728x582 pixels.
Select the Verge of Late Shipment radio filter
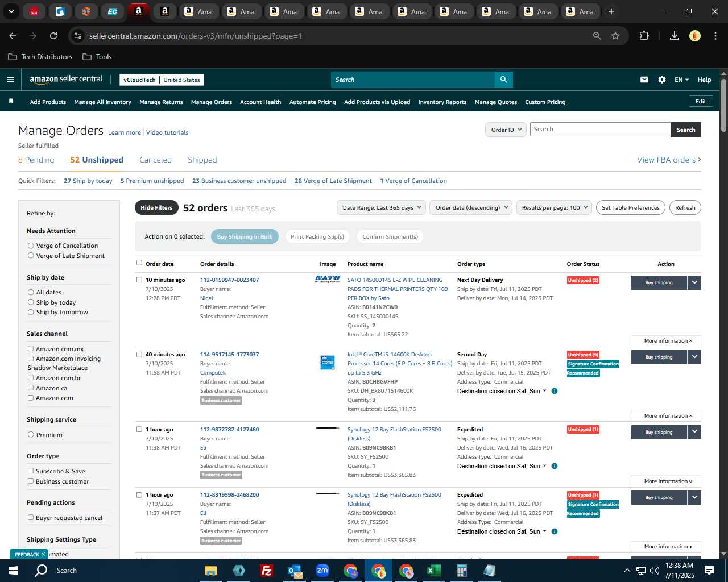31,256
